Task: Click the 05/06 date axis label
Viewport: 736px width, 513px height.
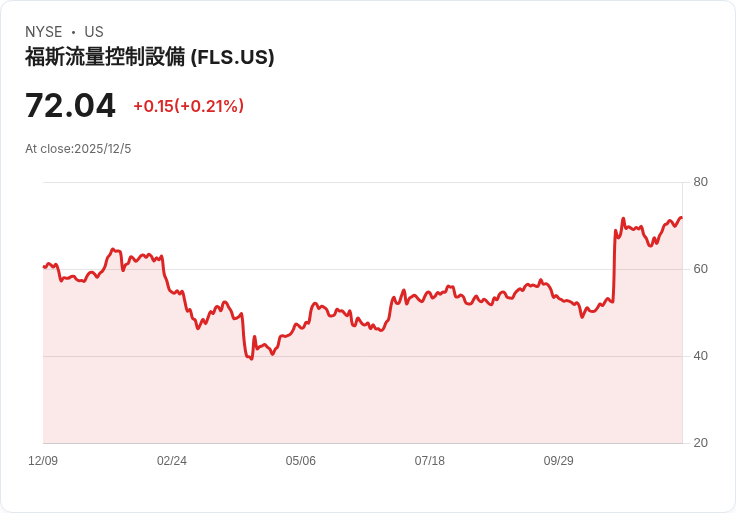Action: 300,460
